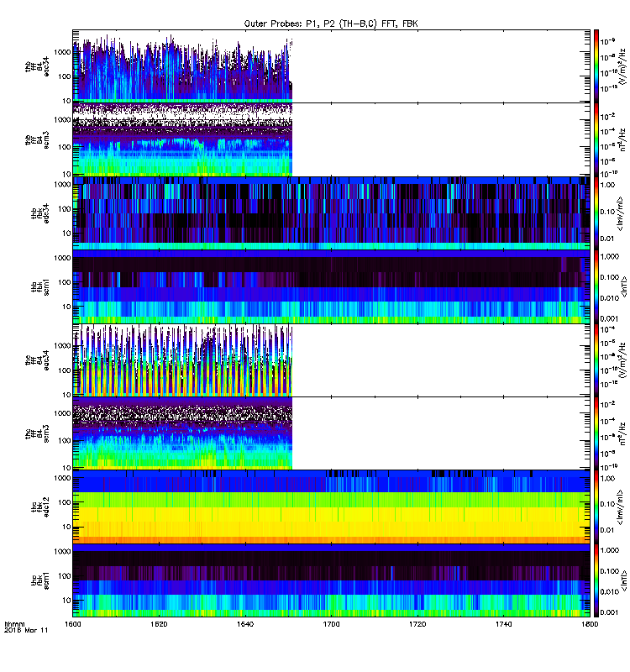Click the "hhmm" axis format label
This screenshot has height=672, width=630.
[x=14, y=624]
